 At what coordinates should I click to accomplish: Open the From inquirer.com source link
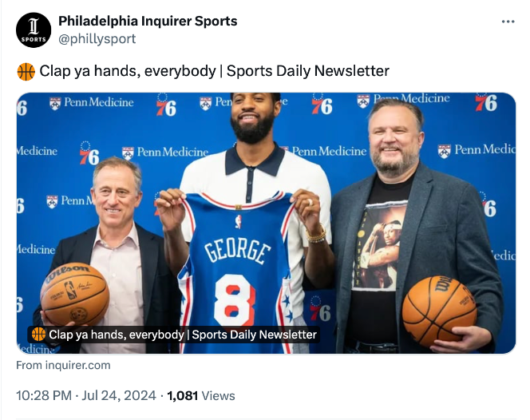[64, 365]
